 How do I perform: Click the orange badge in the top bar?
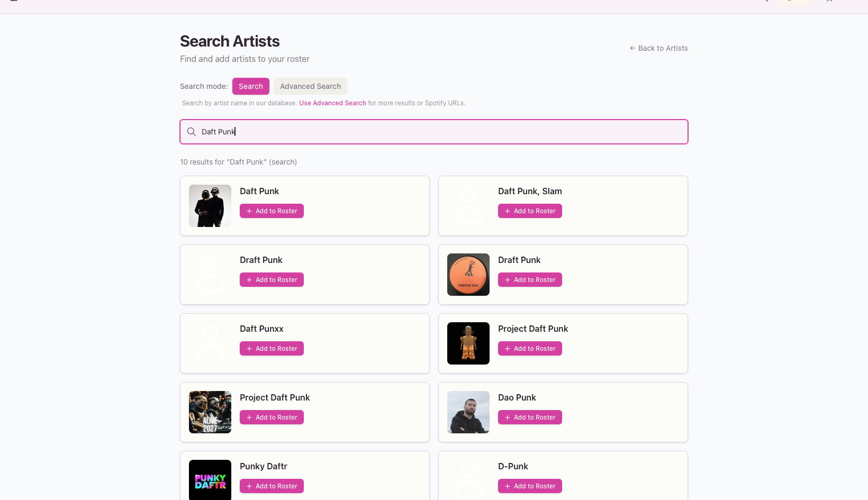(795, 1)
